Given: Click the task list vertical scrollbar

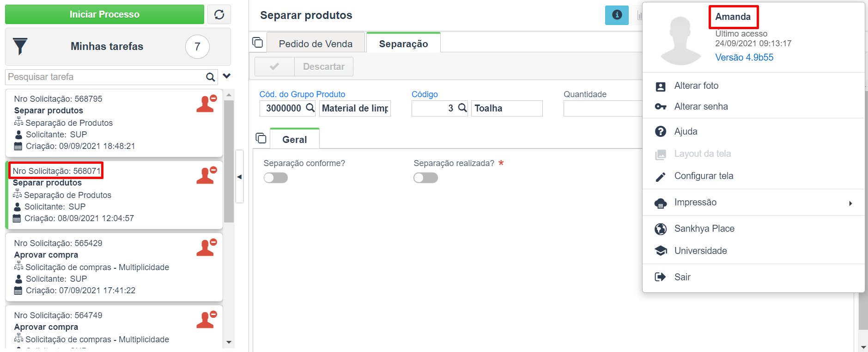Looking at the screenshot, I should 229,161.
